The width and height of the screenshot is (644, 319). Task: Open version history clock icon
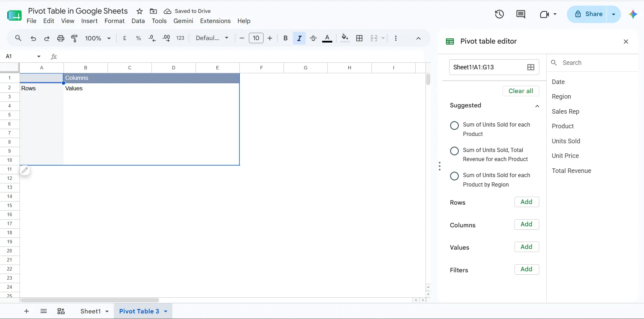(x=499, y=14)
